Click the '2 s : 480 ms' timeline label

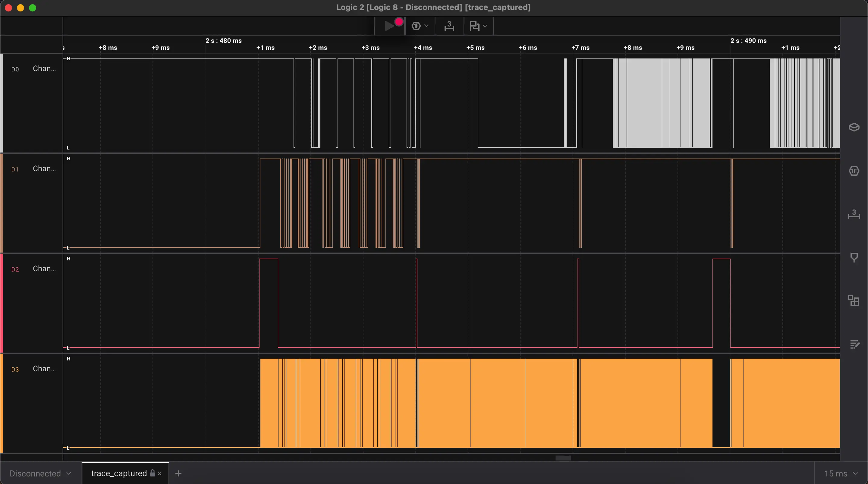tap(223, 41)
